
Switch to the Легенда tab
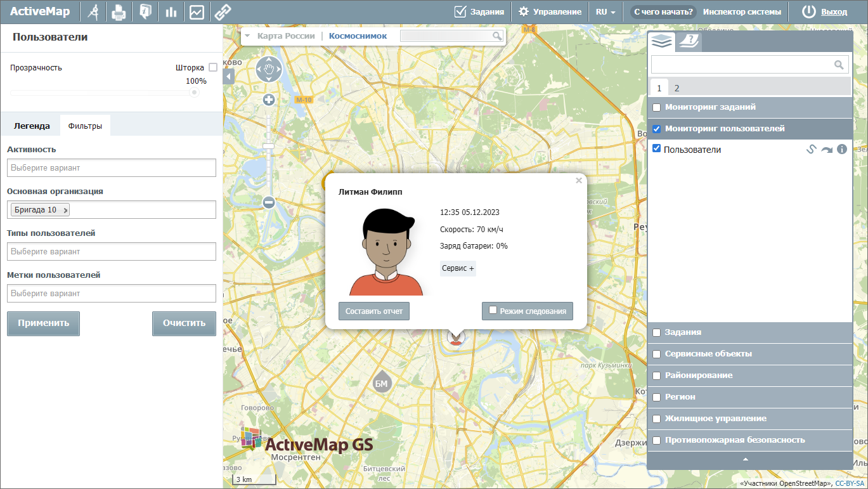tap(32, 126)
